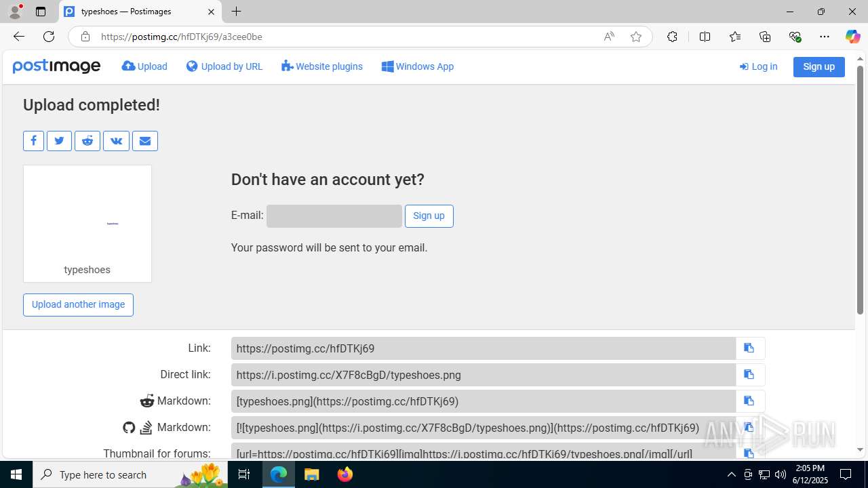Copy the Link field to clipboard
Viewport: 868px width, 488px height.
749,348
